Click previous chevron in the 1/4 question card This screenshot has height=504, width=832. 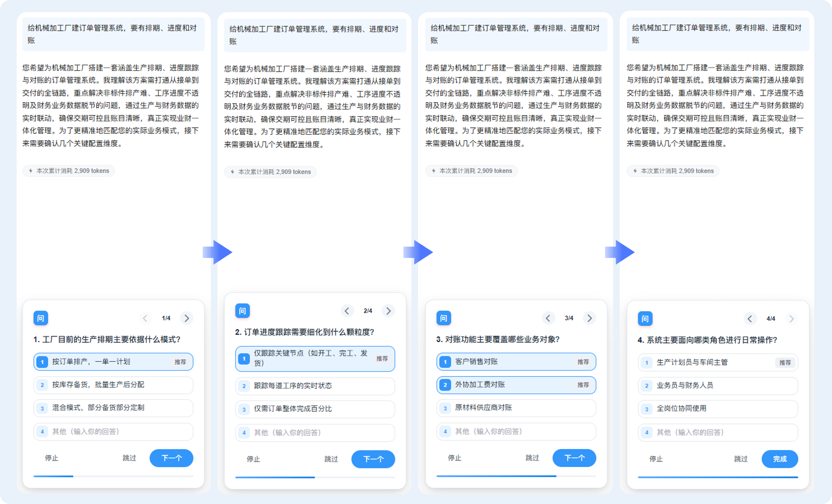click(x=145, y=318)
